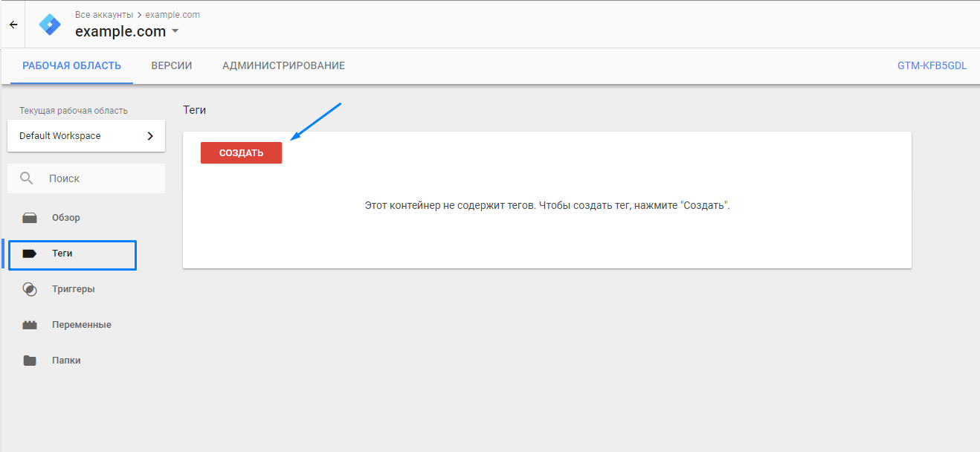Image resolution: width=980 pixels, height=452 pixels.
Task: Click the Google Tag Manager logo
Action: (x=50, y=25)
